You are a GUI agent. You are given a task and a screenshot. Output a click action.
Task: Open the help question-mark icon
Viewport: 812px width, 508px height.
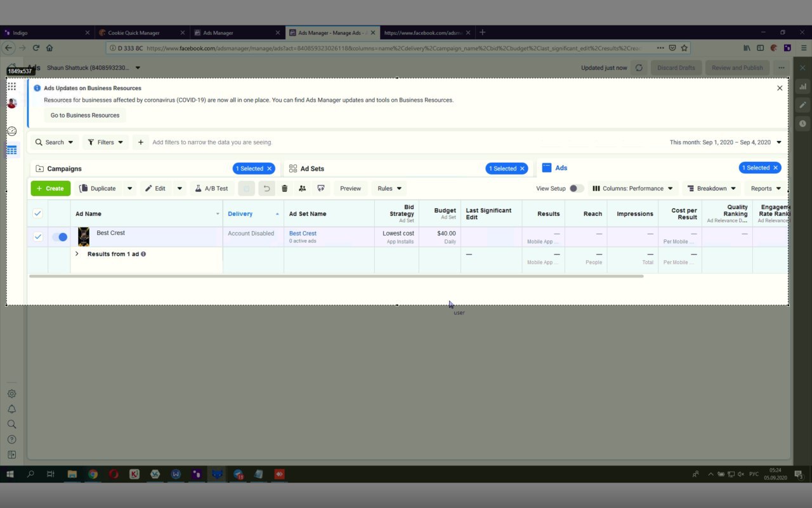[x=11, y=439]
